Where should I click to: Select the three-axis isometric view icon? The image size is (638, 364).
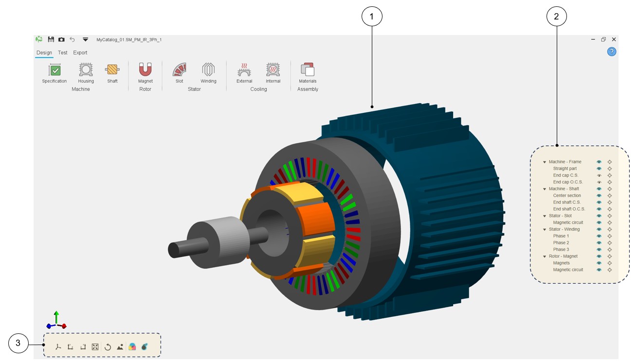pos(58,347)
